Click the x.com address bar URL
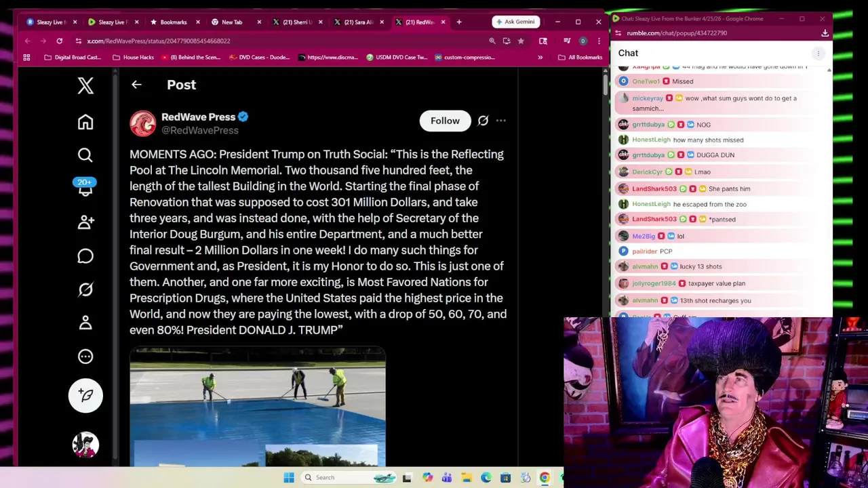Image resolution: width=868 pixels, height=488 pixels. coord(159,41)
